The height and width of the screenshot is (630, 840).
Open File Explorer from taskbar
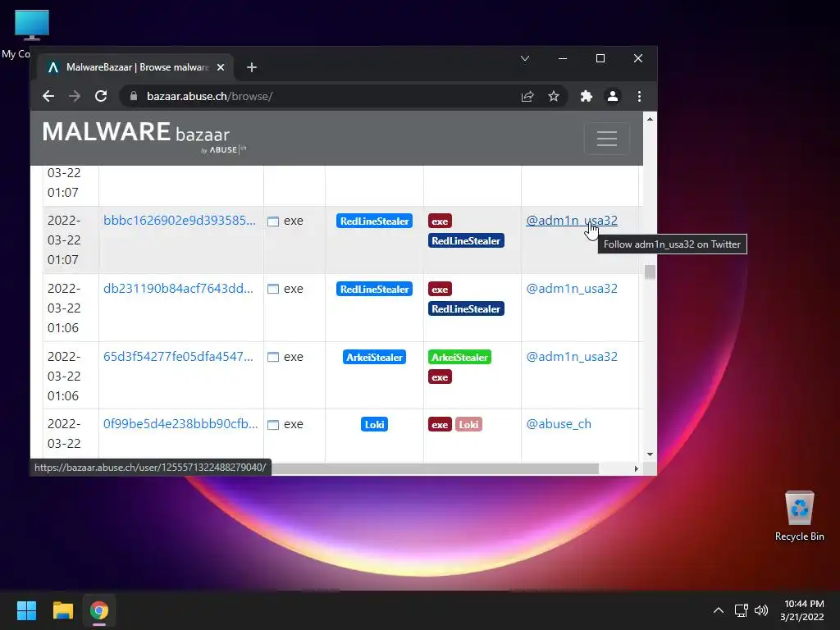point(62,610)
